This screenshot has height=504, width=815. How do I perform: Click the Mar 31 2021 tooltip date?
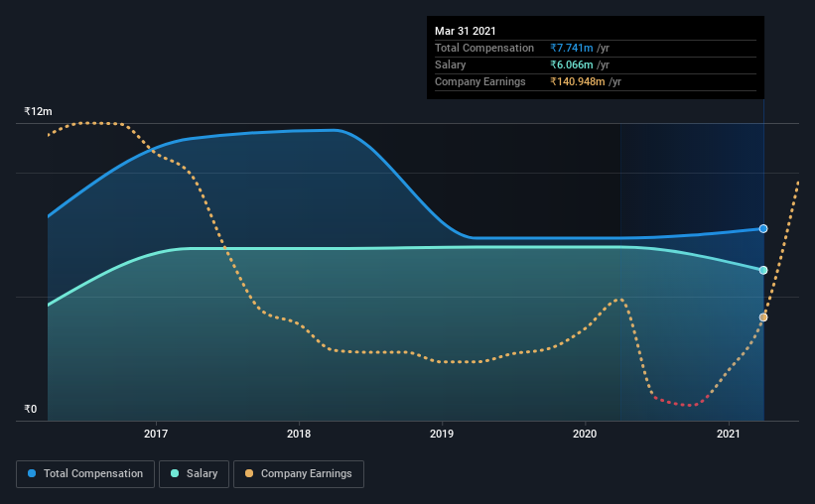466,31
